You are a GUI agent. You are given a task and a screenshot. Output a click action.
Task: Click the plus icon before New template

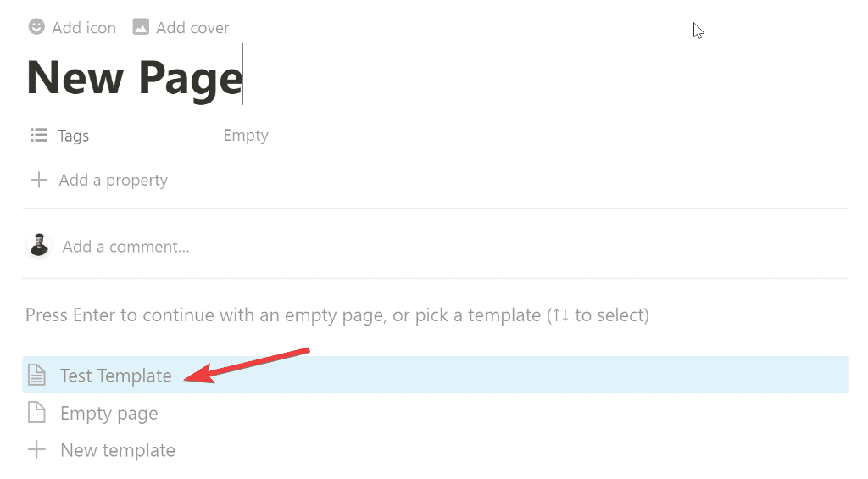36,450
